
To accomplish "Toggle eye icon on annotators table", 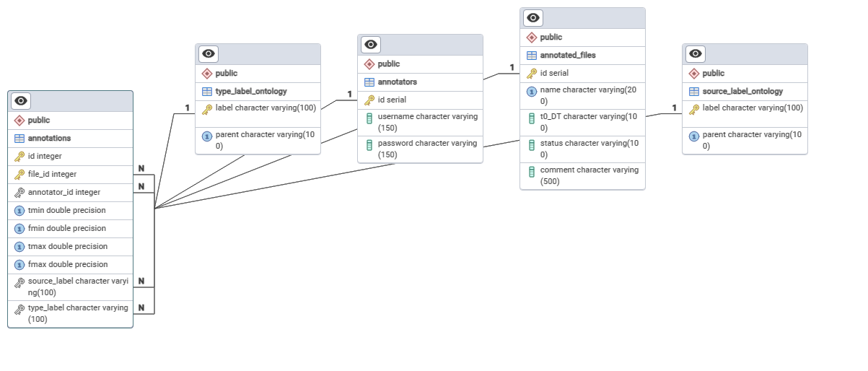I will click(371, 45).
